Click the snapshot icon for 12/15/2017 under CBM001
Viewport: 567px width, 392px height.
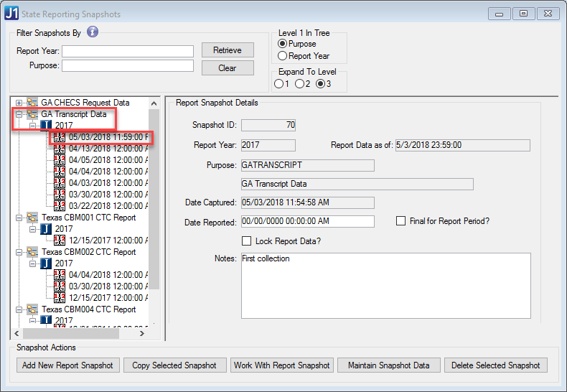60,241
